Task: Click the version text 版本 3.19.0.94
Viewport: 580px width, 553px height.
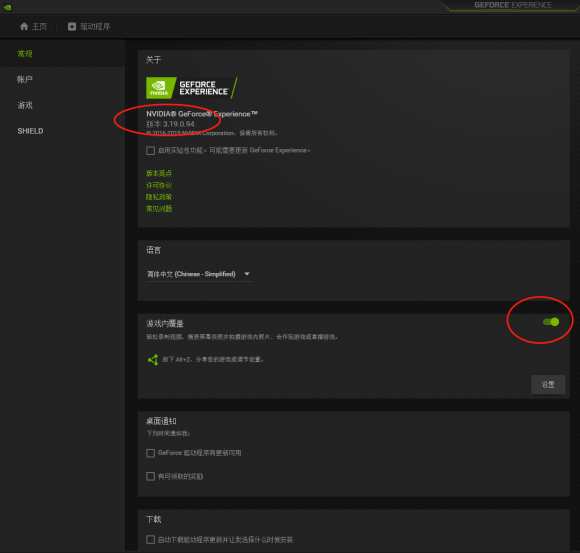Action: [170, 124]
